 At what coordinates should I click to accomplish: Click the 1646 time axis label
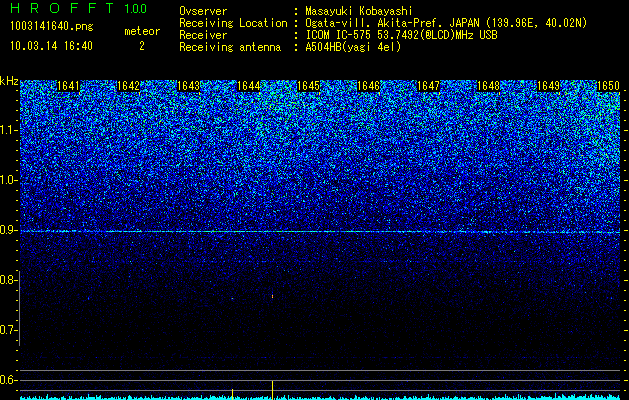[x=369, y=86]
